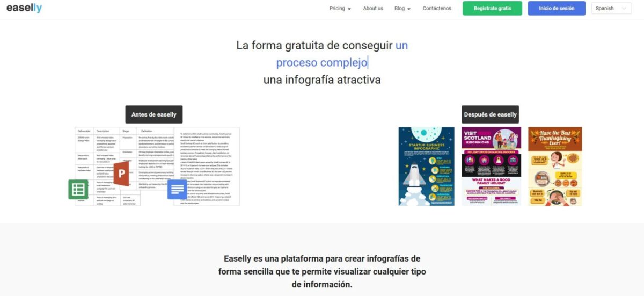Click the easelly logo

pyautogui.click(x=23, y=8)
